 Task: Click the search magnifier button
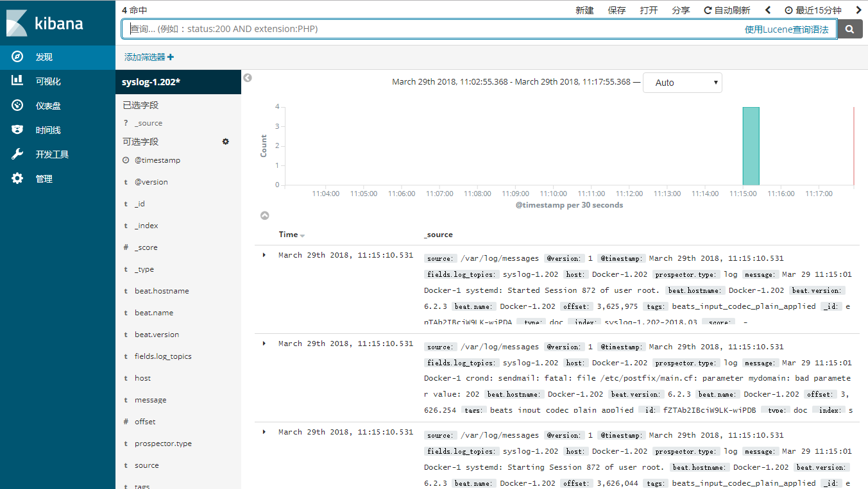(x=850, y=29)
